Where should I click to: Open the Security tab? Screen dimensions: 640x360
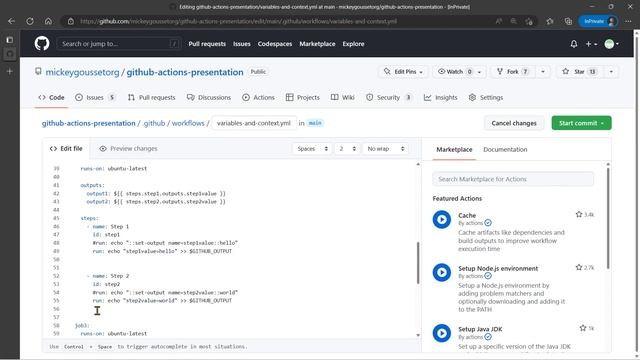(x=389, y=98)
